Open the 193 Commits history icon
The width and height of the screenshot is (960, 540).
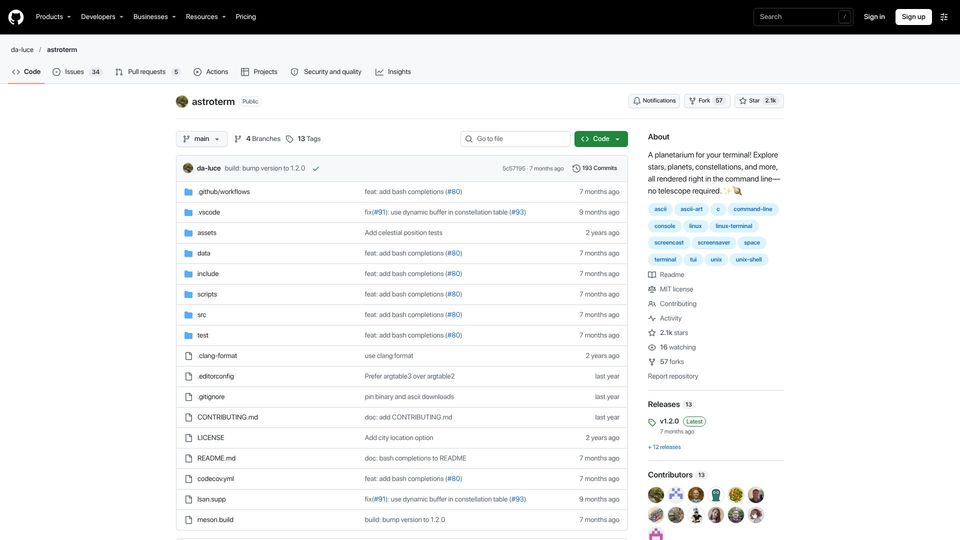(576, 168)
